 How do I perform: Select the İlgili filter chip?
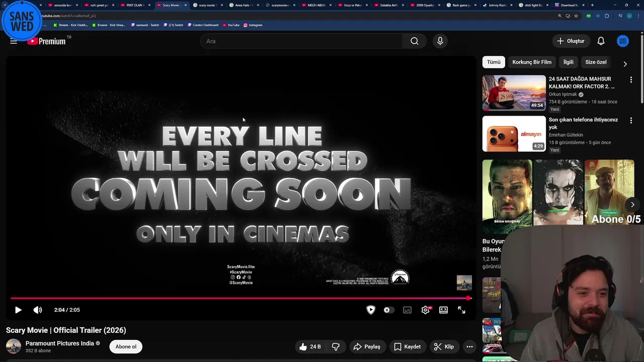568,62
